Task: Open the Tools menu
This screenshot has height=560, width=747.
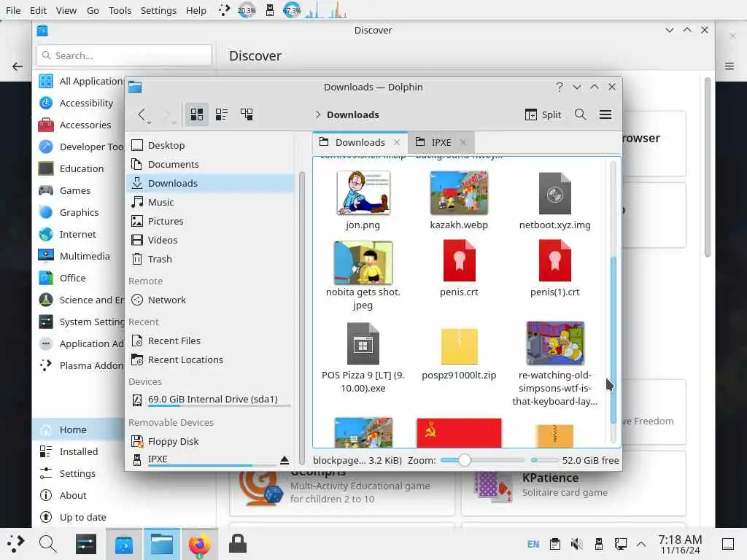Action: point(120,10)
